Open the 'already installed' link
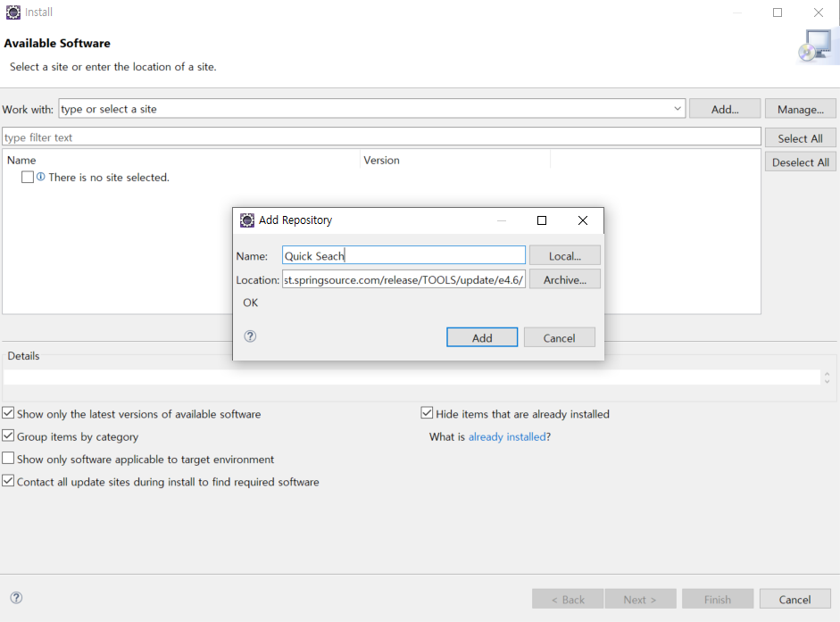The image size is (840, 622). coord(507,436)
